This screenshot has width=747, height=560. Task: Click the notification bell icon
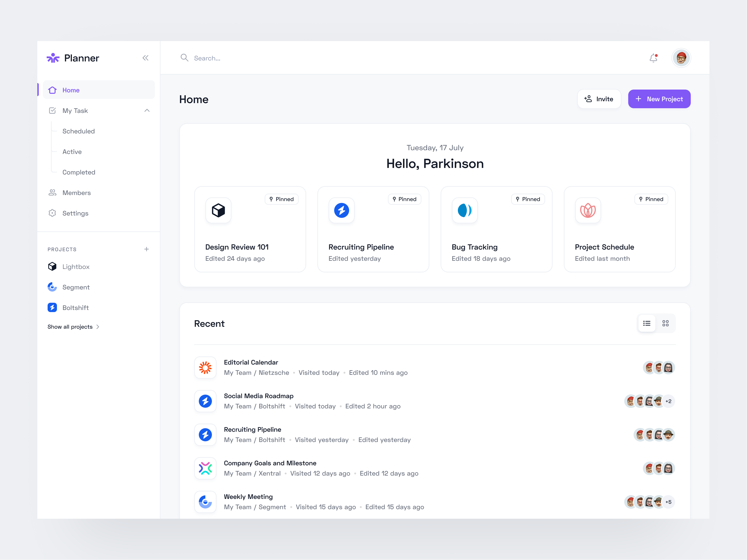click(653, 57)
